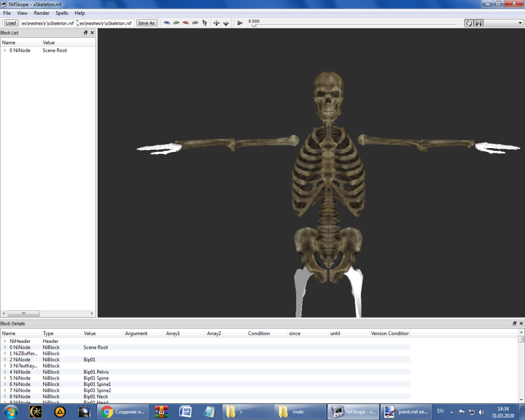Viewport: 525px width, 420px height.
Task: Switch to the blue-eye front view
Action: pyautogui.click(x=167, y=23)
